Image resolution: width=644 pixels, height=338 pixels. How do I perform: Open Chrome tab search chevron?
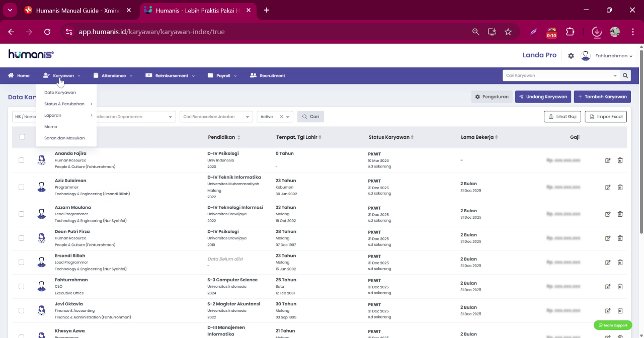coord(10,10)
